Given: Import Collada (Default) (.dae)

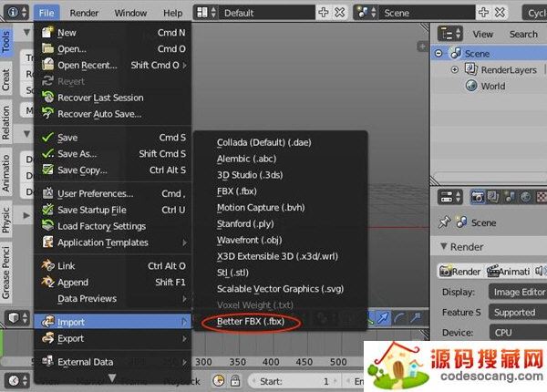Looking at the screenshot, I should [x=281, y=142].
